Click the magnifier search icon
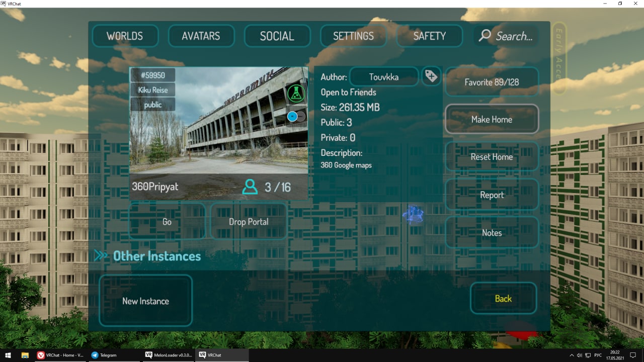The height and width of the screenshot is (362, 644). [x=485, y=35]
